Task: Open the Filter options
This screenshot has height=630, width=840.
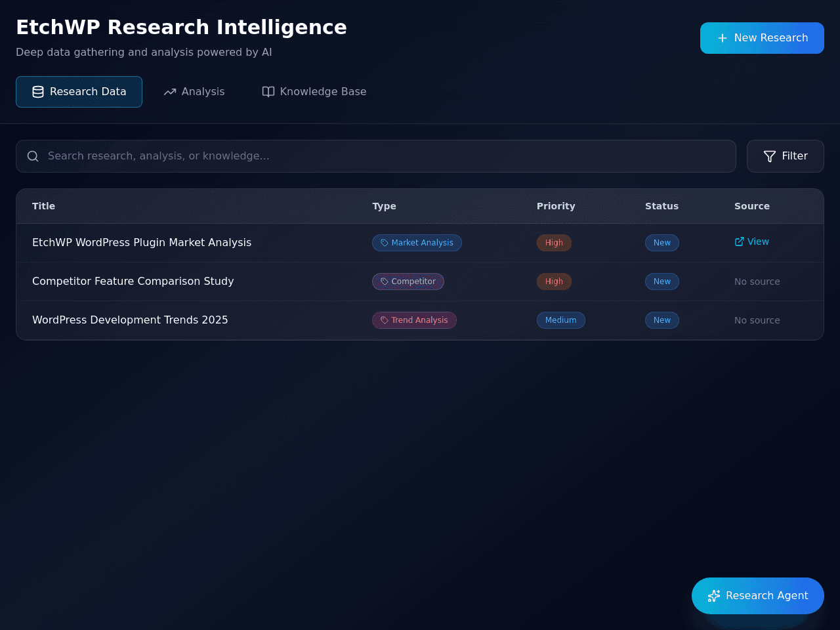Action: click(x=786, y=156)
